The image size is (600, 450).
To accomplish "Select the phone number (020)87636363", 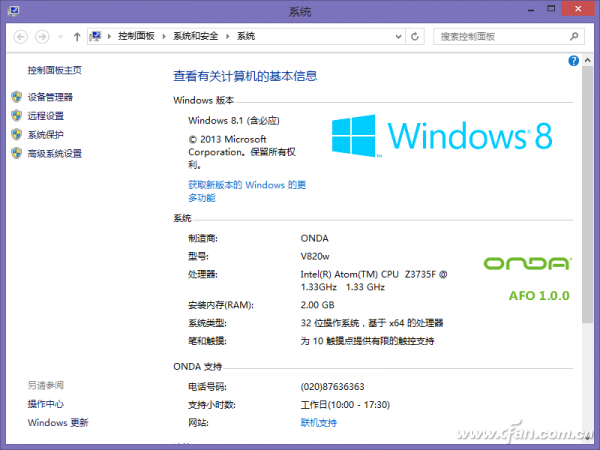I will [333, 387].
